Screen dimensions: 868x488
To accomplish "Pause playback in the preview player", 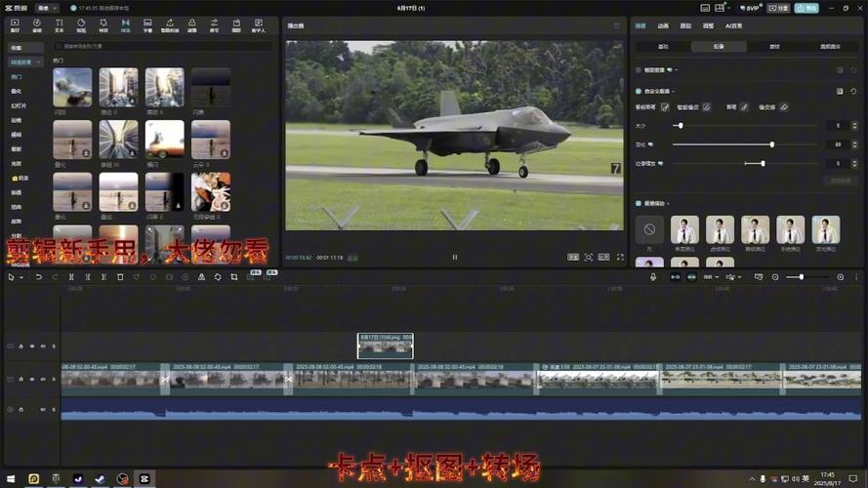I will point(454,258).
